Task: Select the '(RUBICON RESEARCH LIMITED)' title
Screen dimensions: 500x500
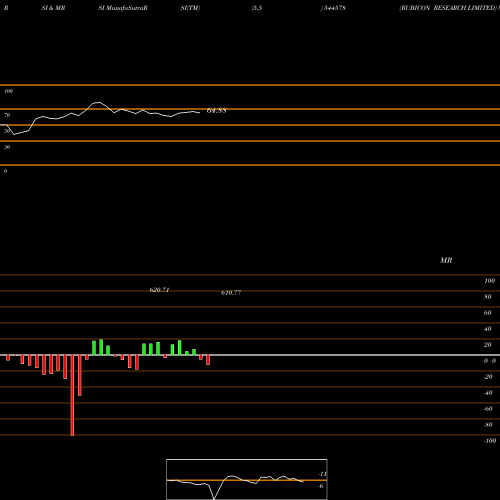Action: (x=448, y=8)
